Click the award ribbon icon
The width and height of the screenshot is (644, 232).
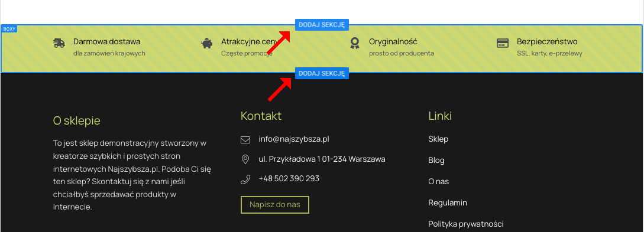354,43
